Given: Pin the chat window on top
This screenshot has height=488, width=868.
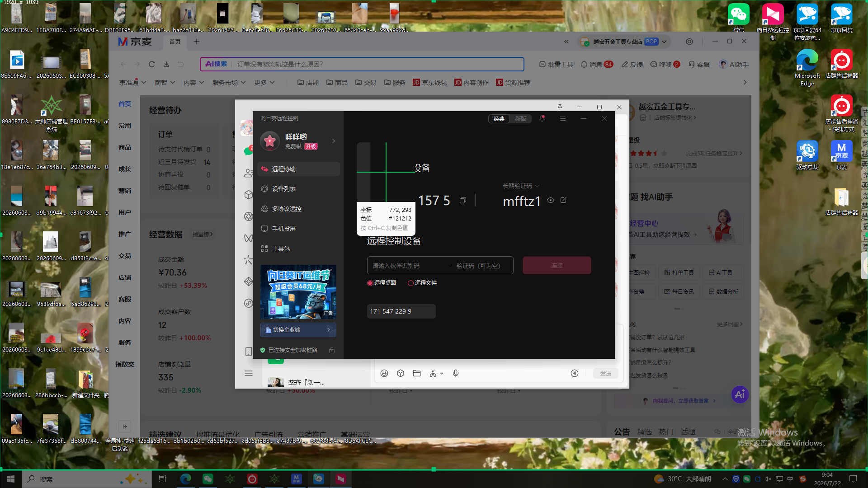Looking at the screenshot, I should (x=560, y=107).
